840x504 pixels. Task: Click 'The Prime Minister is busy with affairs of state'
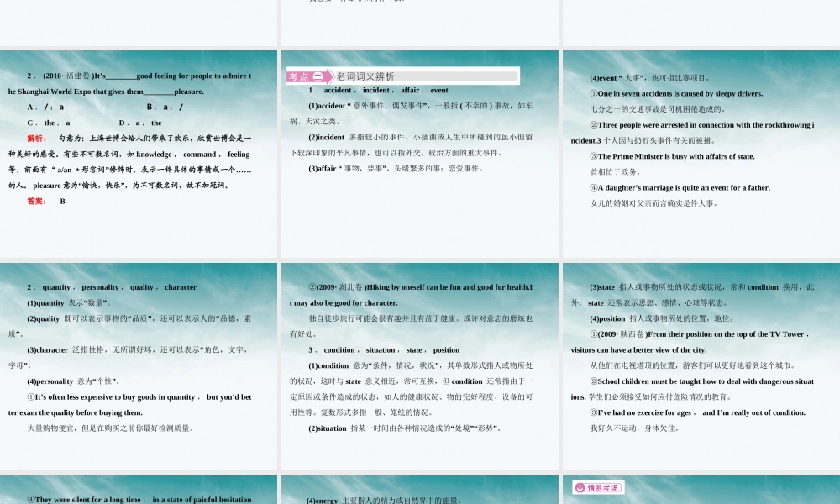[x=672, y=156]
